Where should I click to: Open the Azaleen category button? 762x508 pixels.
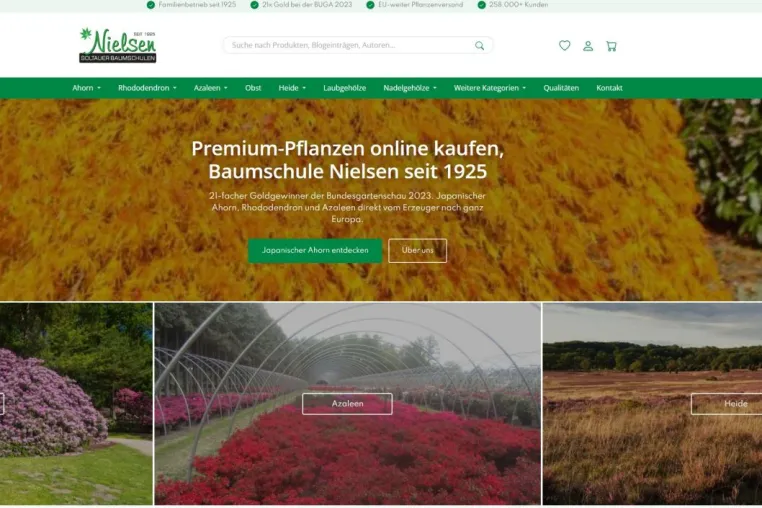click(347, 403)
